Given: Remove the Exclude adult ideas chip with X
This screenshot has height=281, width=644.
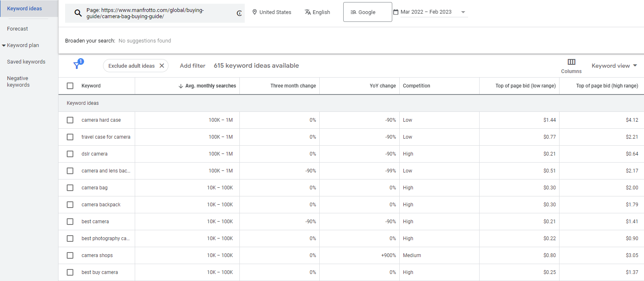Looking at the screenshot, I should (162, 66).
